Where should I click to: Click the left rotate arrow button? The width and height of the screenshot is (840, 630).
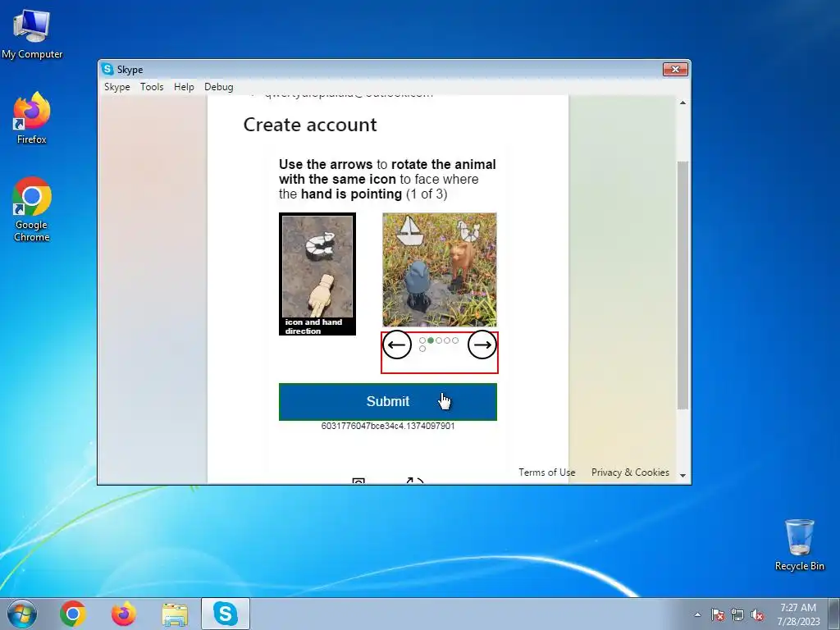[396, 345]
